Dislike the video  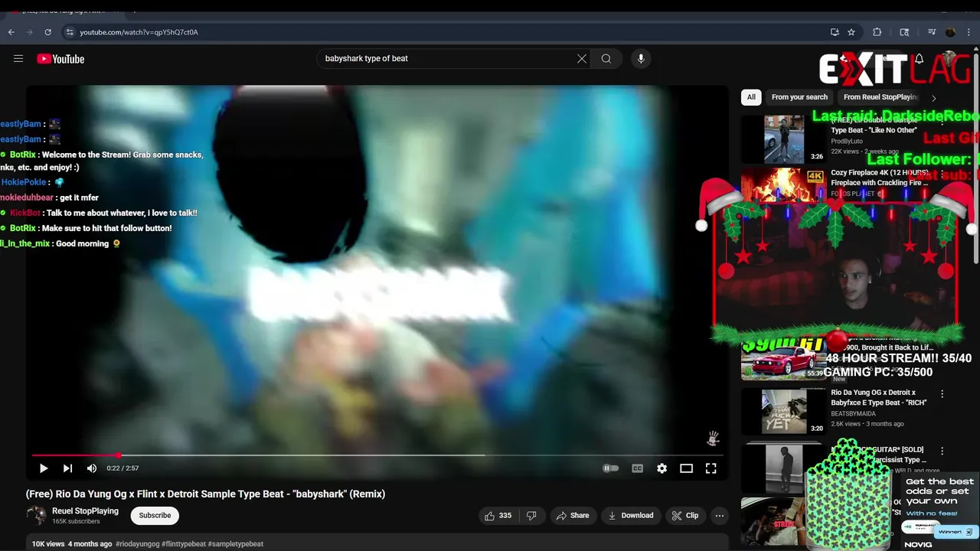click(x=531, y=516)
